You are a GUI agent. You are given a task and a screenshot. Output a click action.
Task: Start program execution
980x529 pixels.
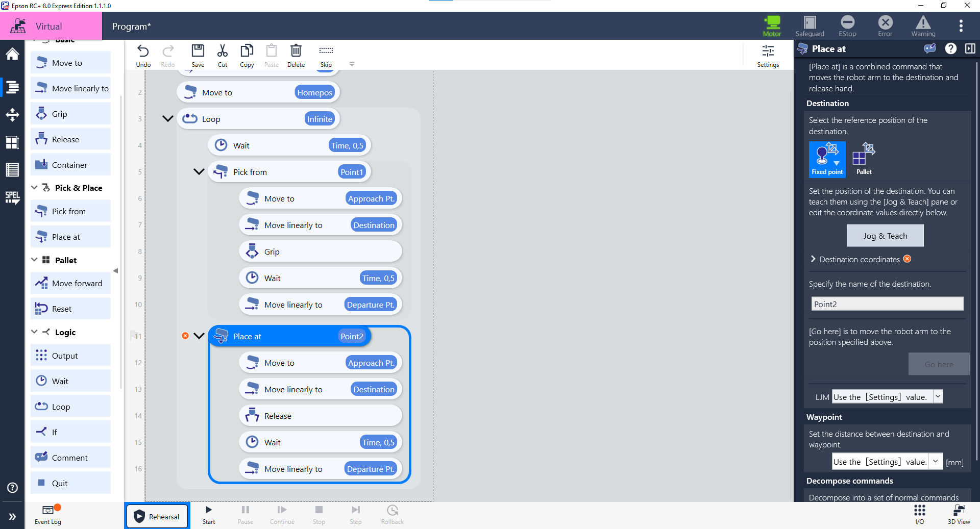(209, 515)
